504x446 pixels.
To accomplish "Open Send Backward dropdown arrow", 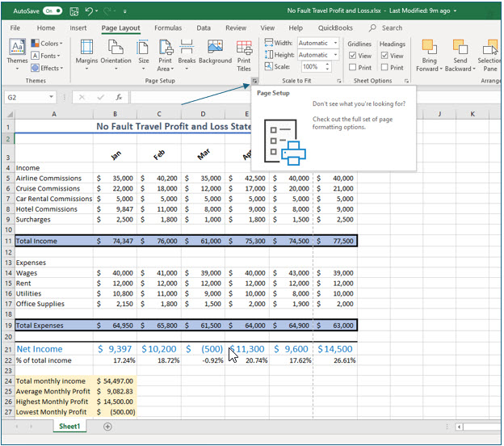I will pos(474,69).
